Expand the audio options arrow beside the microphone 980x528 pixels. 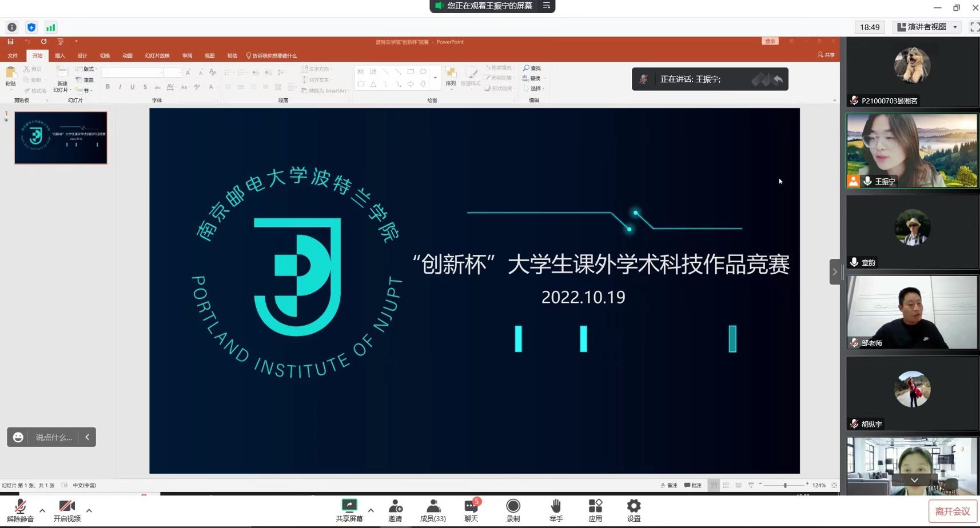click(x=42, y=510)
